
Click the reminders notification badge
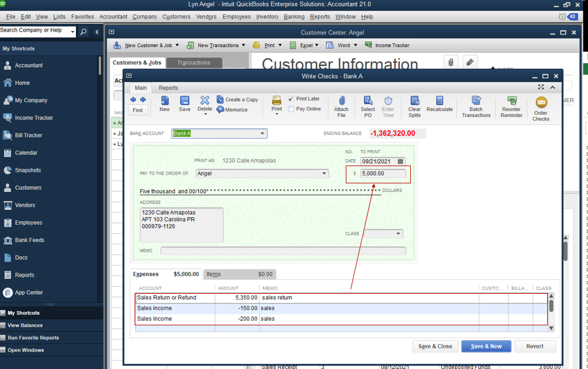click(572, 17)
